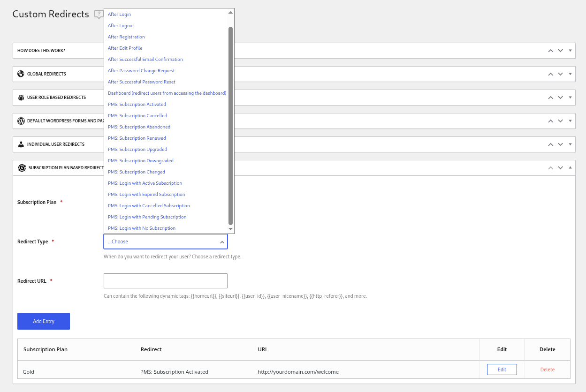Select After Login from the redirect list

tap(119, 14)
